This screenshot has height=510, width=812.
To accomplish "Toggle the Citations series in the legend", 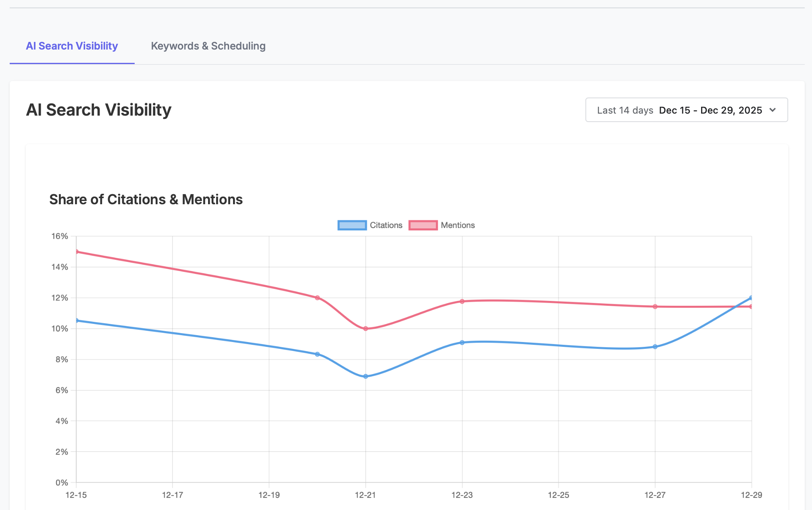I will click(x=385, y=225).
